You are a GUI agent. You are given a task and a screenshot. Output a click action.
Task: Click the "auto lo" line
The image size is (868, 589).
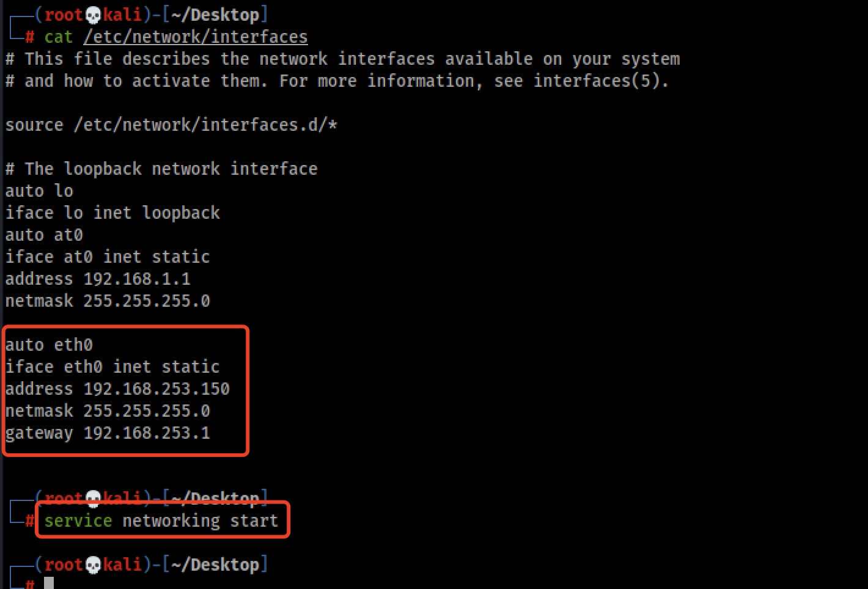click(x=39, y=191)
